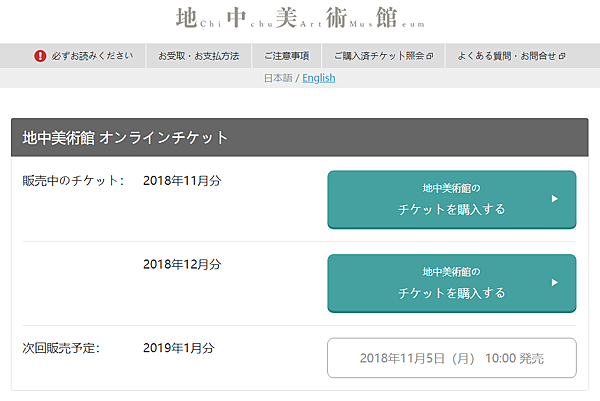Click external-link icon beside ご購入済チケット照会
This screenshot has height=401, width=600.
click(429, 56)
